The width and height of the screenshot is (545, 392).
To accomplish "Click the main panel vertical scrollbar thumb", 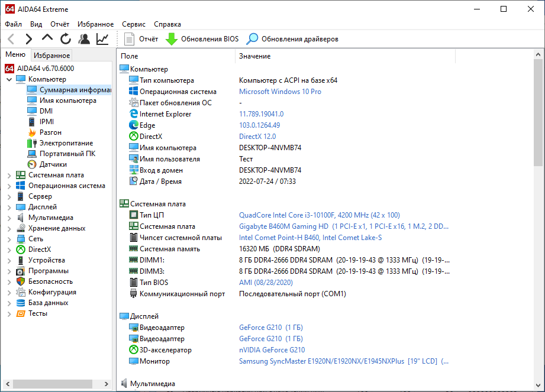I will [x=538, y=112].
